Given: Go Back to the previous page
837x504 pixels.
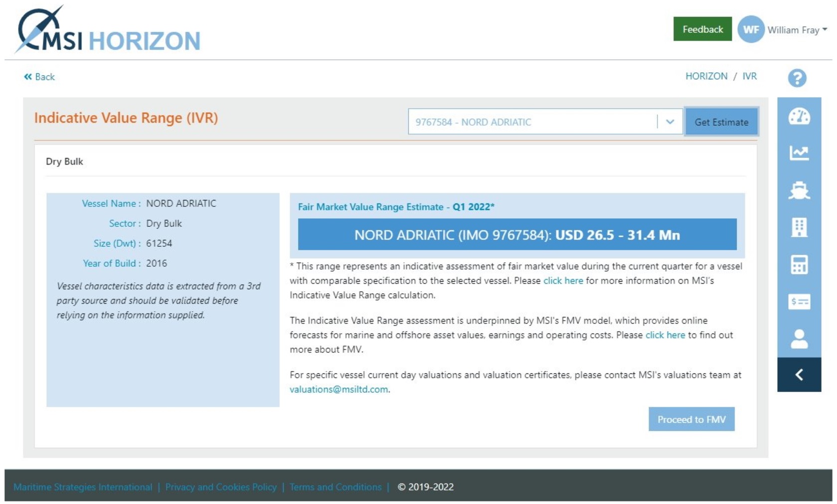Looking at the screenshot, I should point(39,77).
